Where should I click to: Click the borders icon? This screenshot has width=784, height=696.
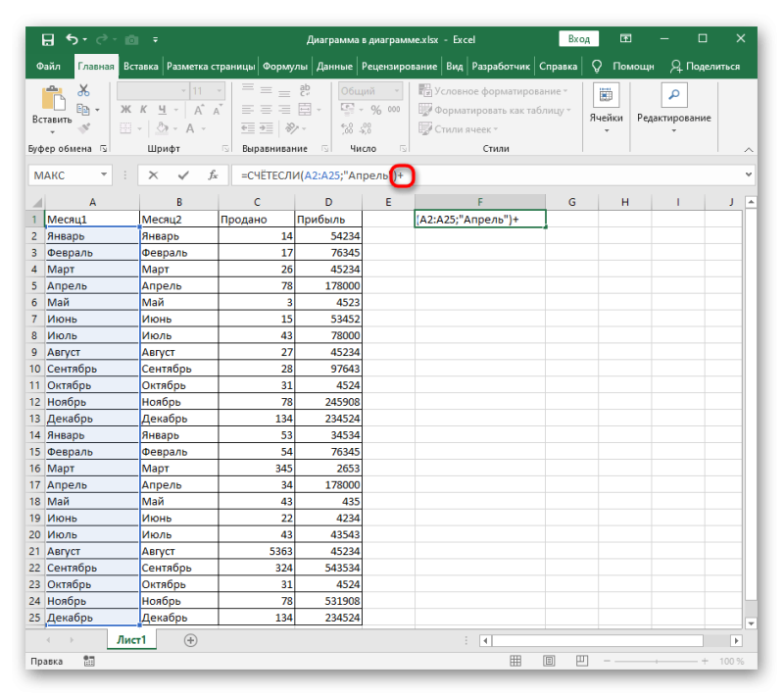coord(125,128)
